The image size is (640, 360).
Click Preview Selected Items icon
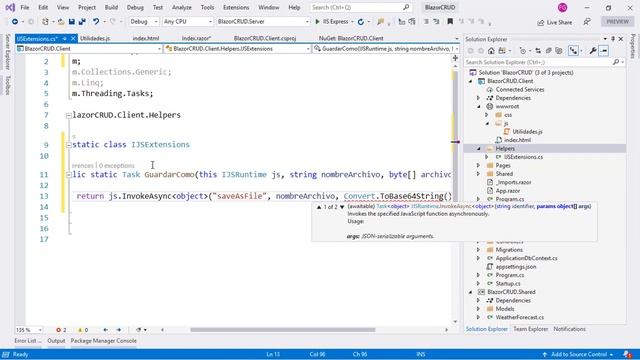pos(604,51)
